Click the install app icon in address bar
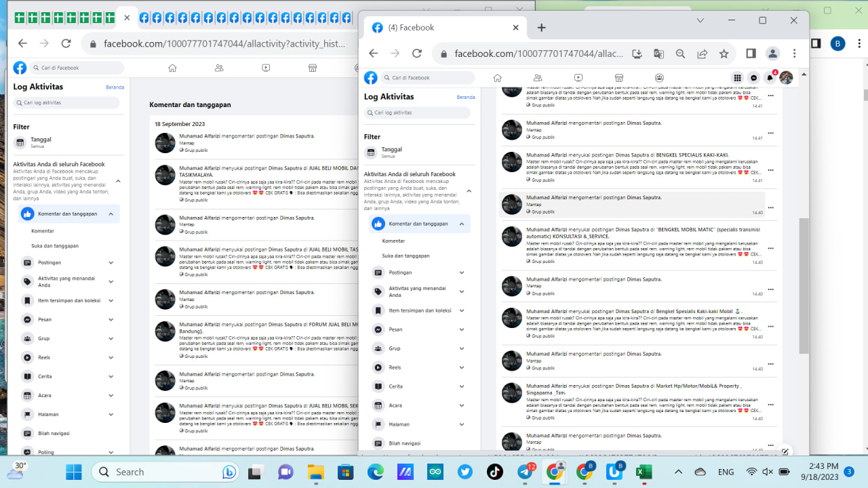Screen dimensions: 868x488 [x=637, y=54]
